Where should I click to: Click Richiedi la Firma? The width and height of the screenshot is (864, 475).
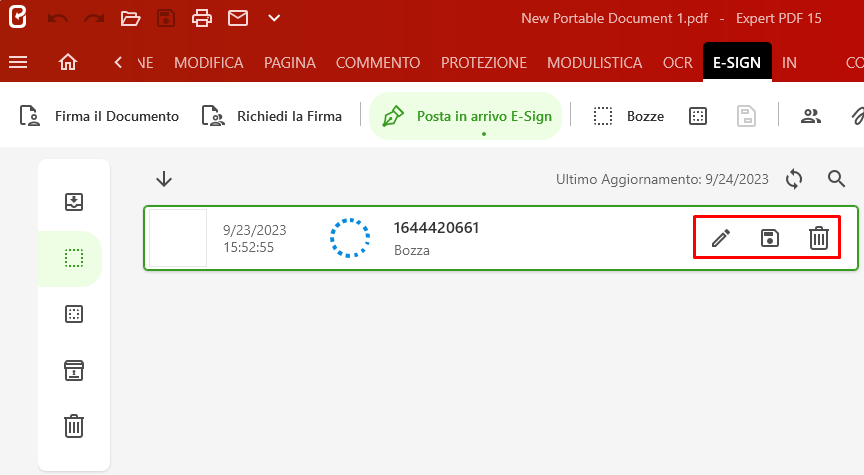pyautogui.click(x=272, y=116)
